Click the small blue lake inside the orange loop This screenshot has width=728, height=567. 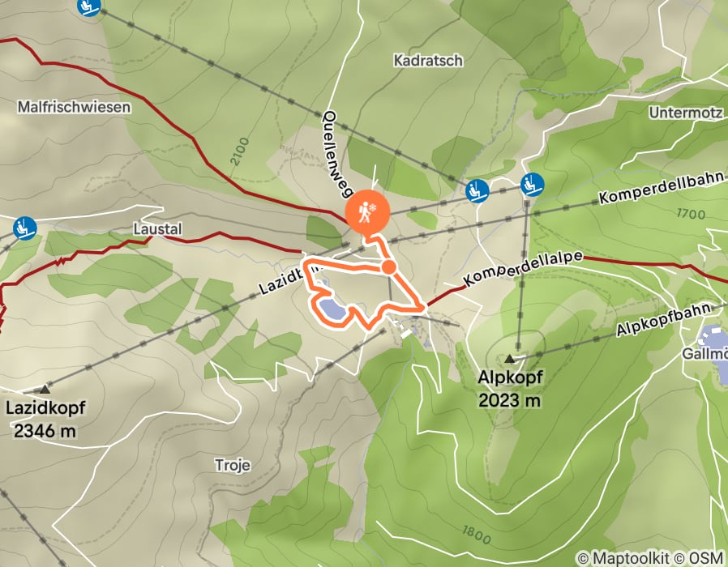coord(332,310)
